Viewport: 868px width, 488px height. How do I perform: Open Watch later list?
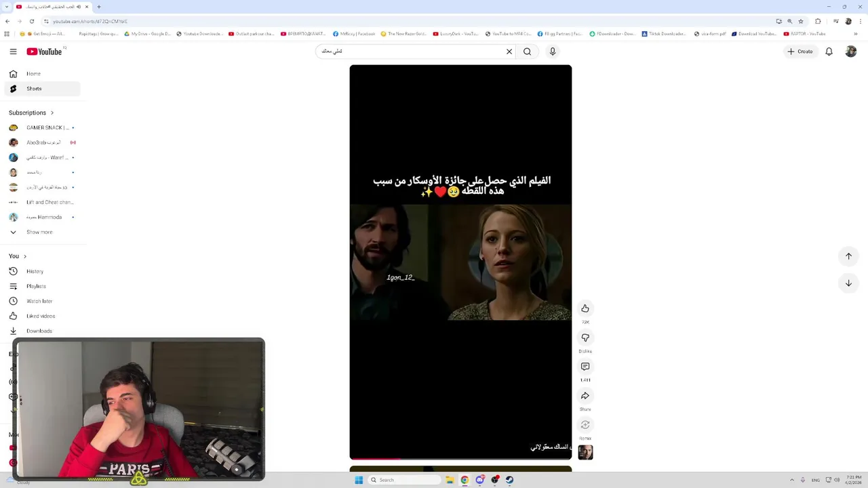[42, 301]
